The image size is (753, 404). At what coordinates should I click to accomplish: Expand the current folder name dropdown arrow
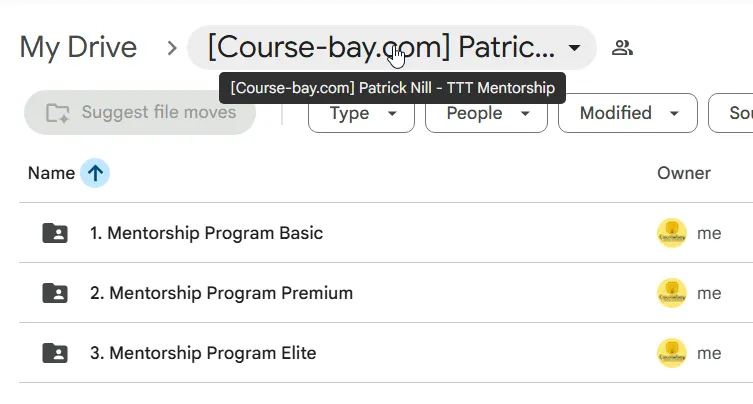pos(574,48)
